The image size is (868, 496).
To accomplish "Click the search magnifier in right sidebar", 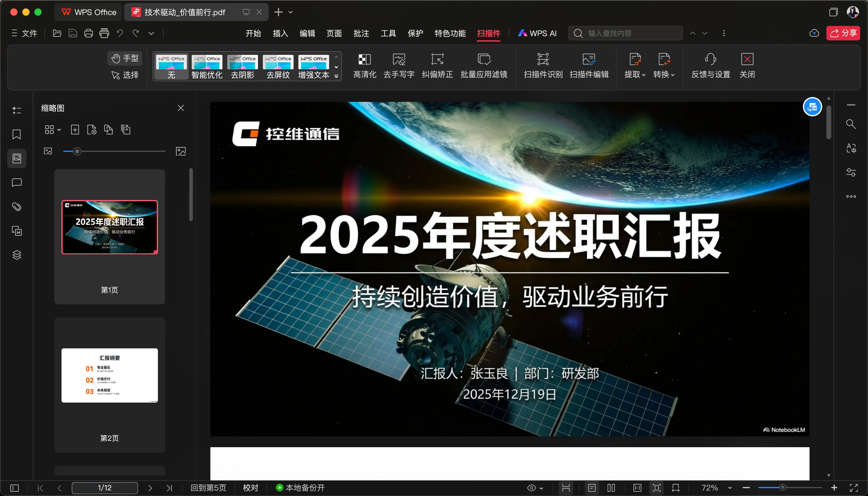I will pyautogui.click(x=851, y=124).
